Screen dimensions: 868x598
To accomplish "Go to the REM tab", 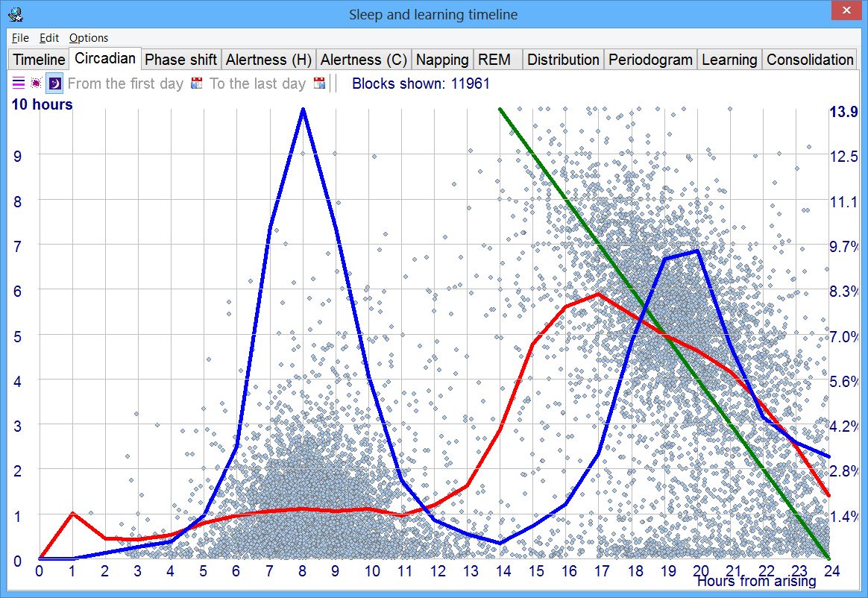I will tap(494, 60).
